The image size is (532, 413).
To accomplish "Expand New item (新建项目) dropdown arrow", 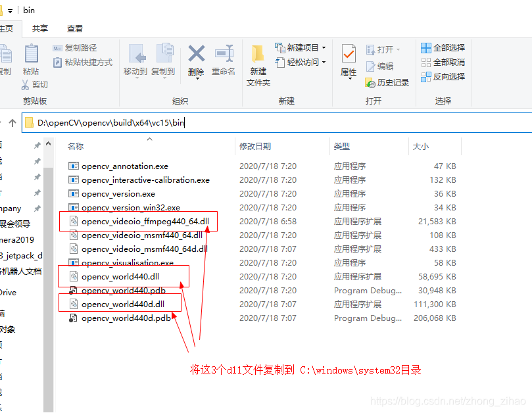I will (x=324, y=48).
